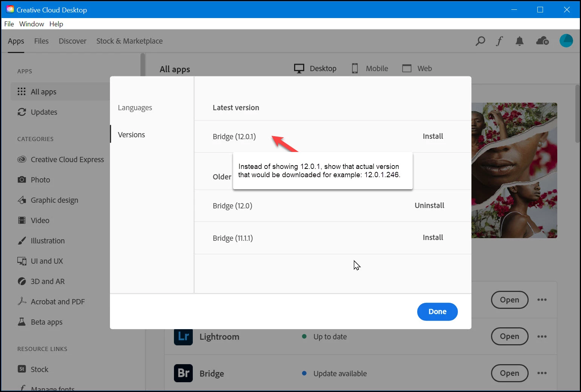Viewport: 581px width, 392px height.
Task: Click the UI and UX icon
Action: coord(22,261)
